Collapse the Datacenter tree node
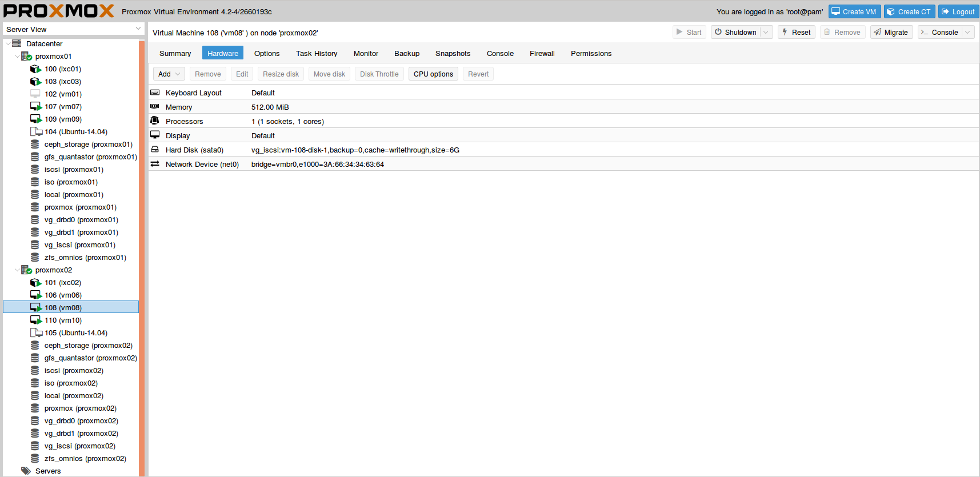The image size is (980, 477). click(x=7, y=44)
